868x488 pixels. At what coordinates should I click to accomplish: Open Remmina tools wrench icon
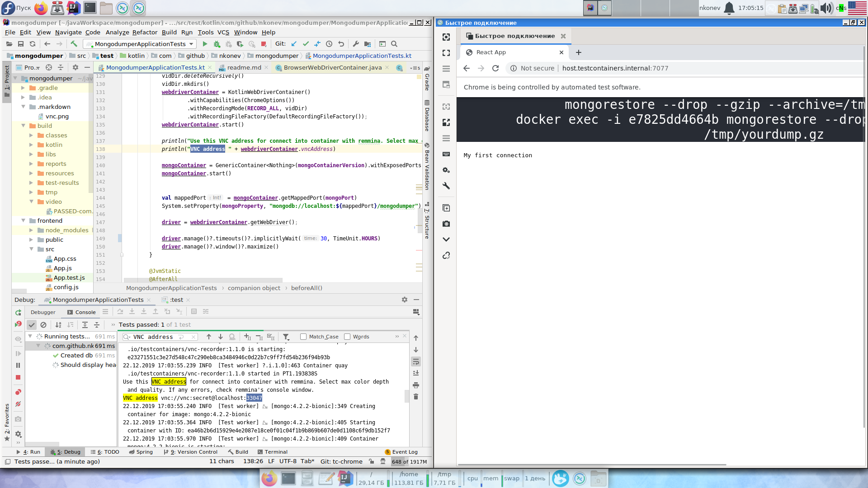tap(446, 186)
